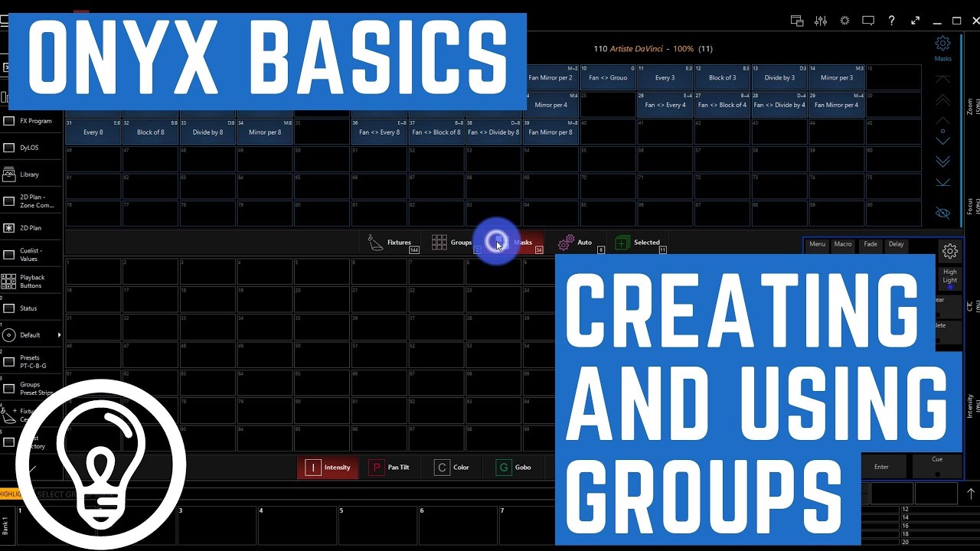Click playback button 5 in Bank 1
The height and width of the screenshot is (551, 980).
coord(377,525)
